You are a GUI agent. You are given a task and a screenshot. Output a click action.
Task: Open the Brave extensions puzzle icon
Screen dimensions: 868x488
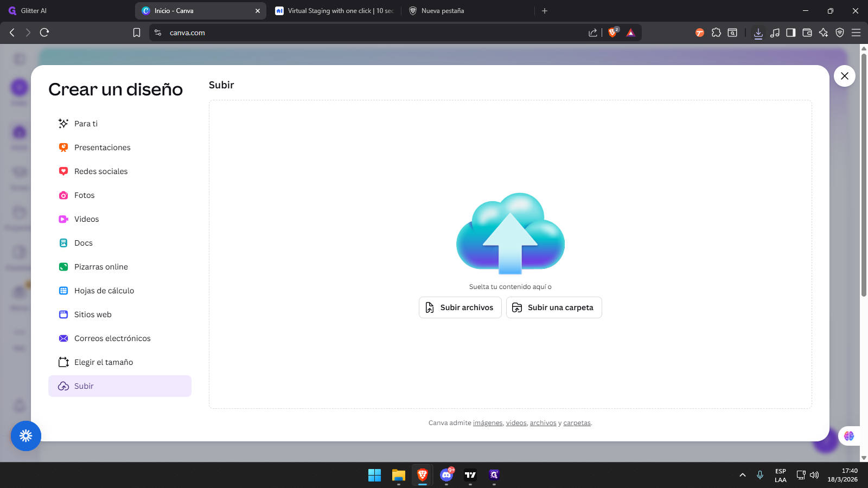(716, 33)
